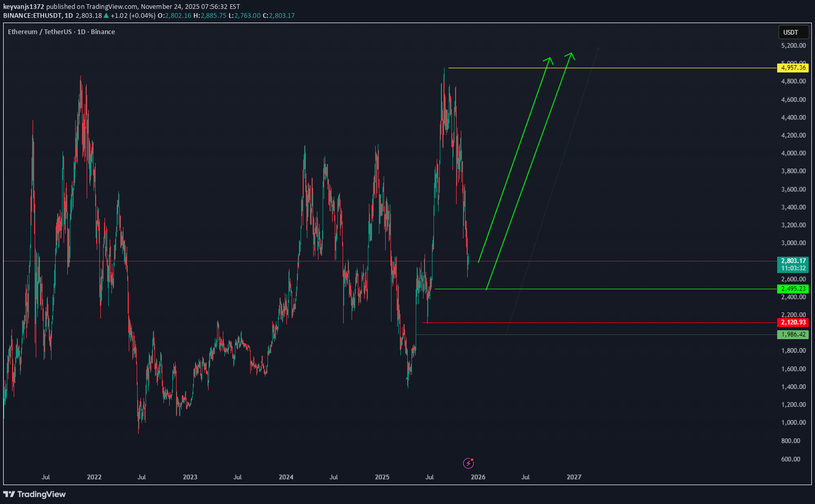
Task: Select the Ethereum / TetherUS legend title
Action: click(x=39, y=31)
